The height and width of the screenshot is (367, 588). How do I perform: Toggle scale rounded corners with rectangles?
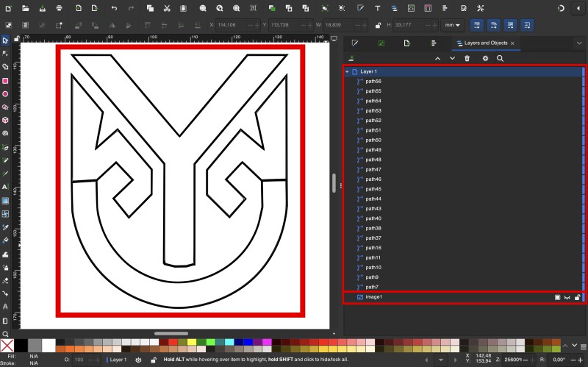click(493, 25)
